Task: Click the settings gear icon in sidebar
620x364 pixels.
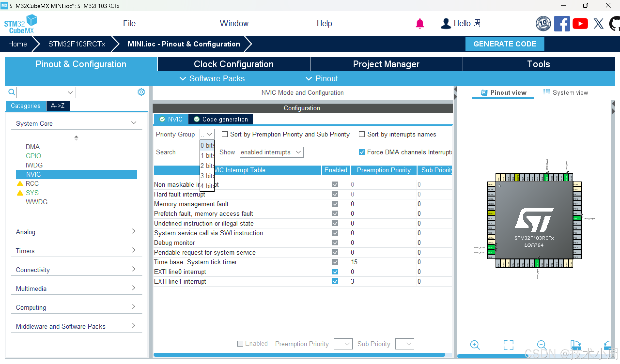Action: click(141, 92)
